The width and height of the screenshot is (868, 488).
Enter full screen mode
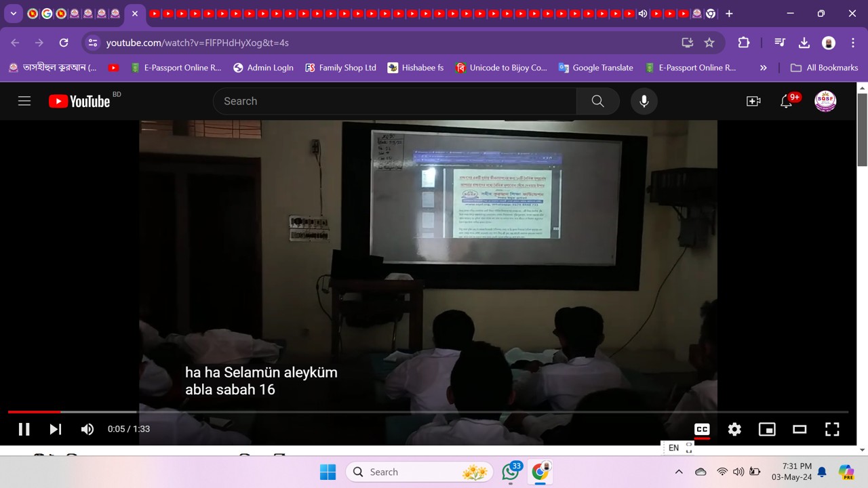[832, 429]
